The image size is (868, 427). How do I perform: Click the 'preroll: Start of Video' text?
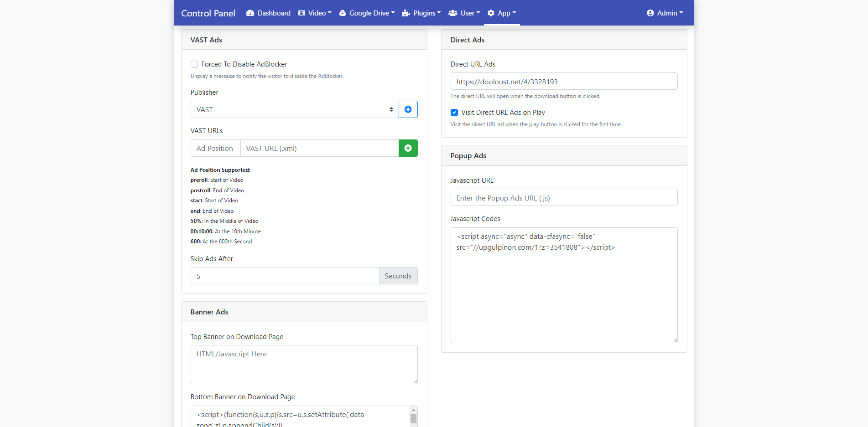pyautogui.click(x=217, y=180)
